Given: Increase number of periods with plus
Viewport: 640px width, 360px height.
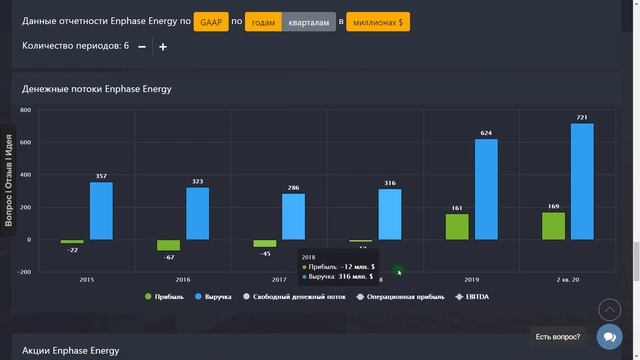Looking at the screenshot, I should (163, 47).
